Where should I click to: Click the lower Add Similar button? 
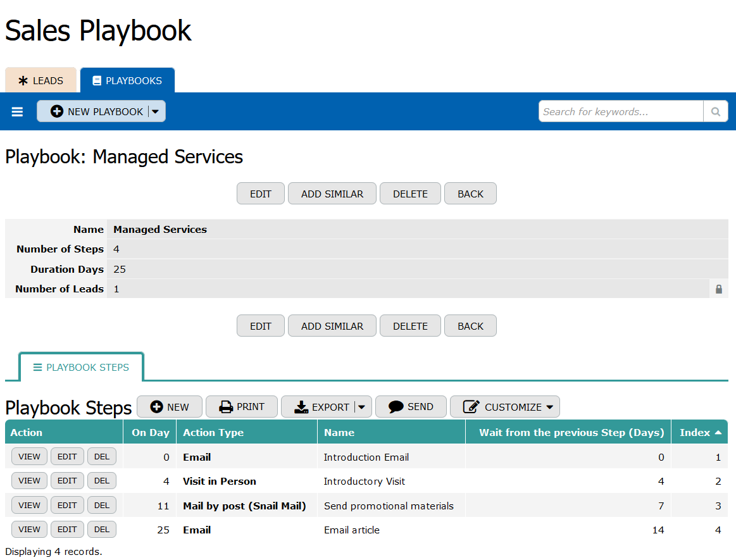coord(332,327)
